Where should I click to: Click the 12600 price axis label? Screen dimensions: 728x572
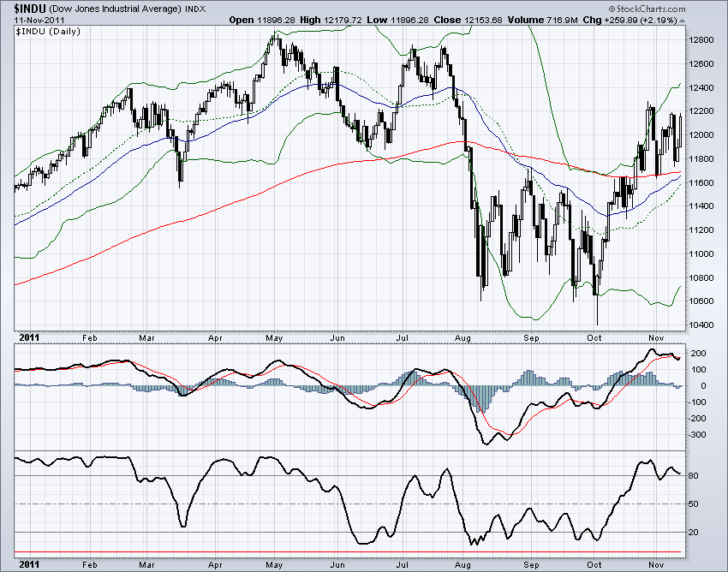pyautogui.click(x=701, y=63)
